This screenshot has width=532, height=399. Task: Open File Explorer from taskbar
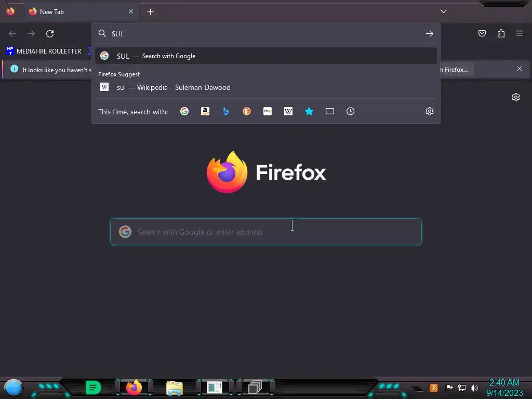(x=175, y=388)
